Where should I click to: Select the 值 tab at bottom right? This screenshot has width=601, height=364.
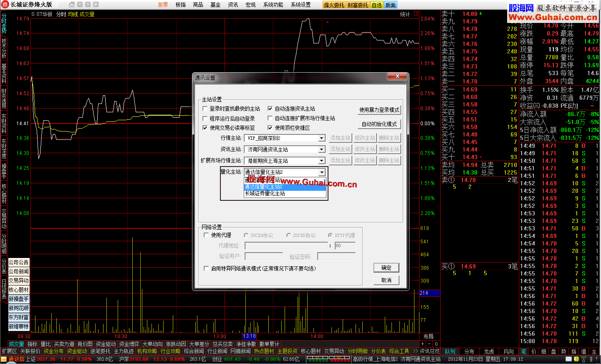click(x=583, y=351)
